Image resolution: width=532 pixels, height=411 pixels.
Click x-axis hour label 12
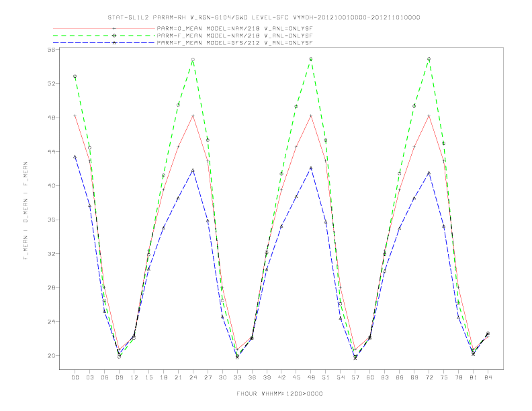click(x=134, y=377)
